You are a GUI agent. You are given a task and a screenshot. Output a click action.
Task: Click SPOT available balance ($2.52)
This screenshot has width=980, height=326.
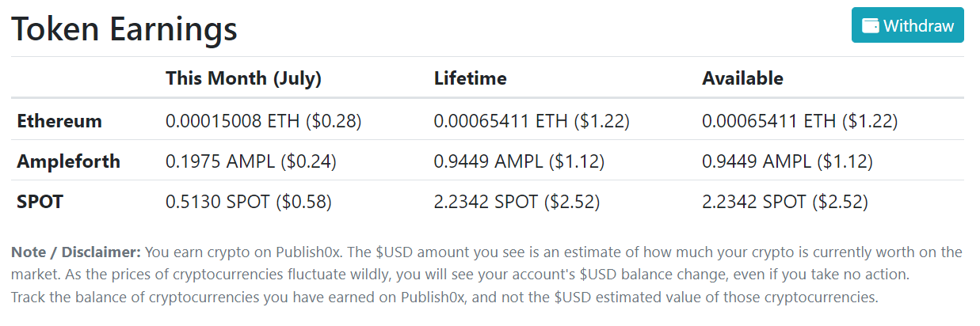(841, 202)
